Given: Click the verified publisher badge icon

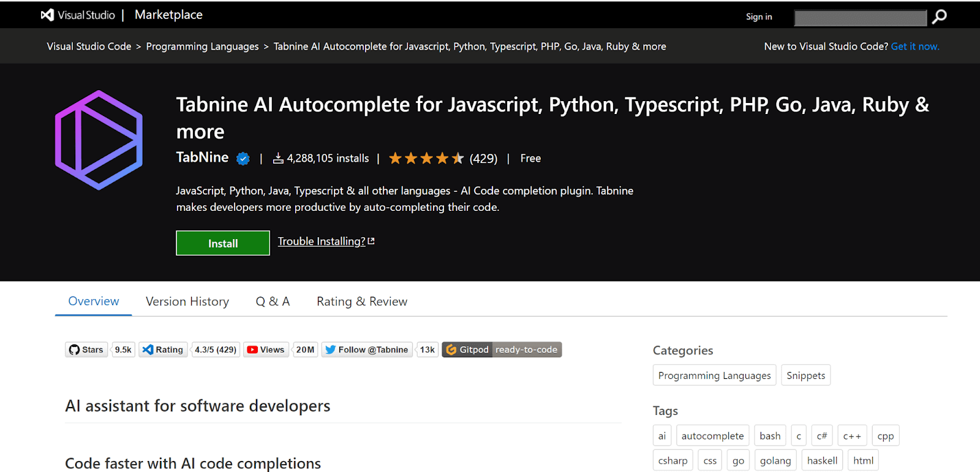Looking at the screenshot, I should (x=243, y=159).
